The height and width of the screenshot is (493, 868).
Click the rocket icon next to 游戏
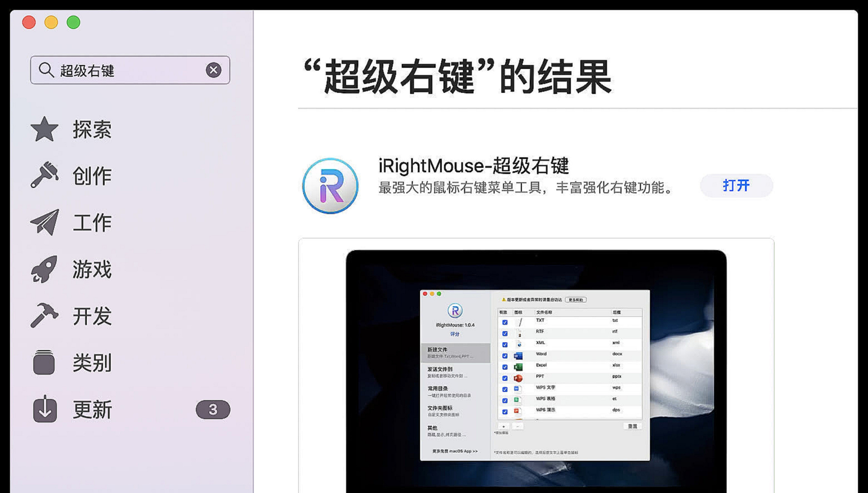[x=44, y=269]
